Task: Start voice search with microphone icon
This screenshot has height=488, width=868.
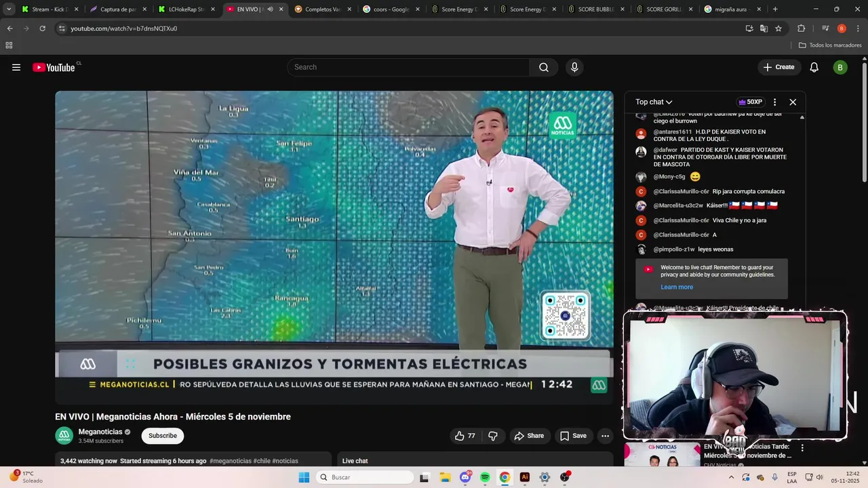Action: (x=574, y=67)
